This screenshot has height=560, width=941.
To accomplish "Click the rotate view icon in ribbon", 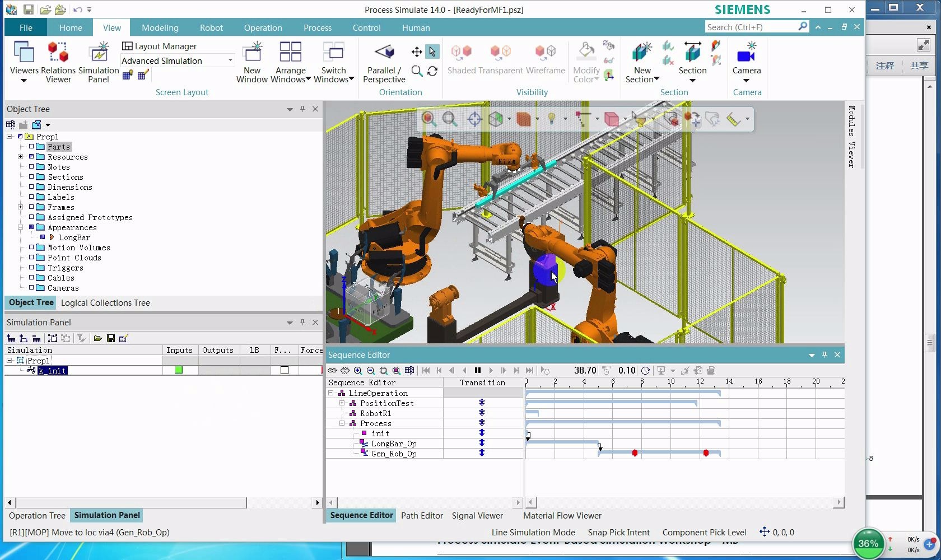I will pyautogui.click(x=432, y=71).
